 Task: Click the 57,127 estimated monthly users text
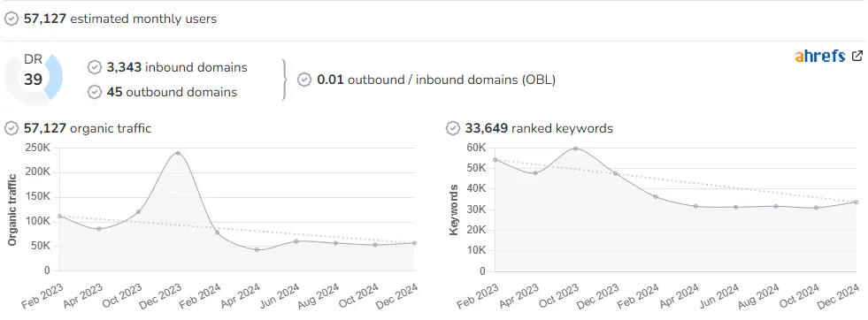point(120,19)
